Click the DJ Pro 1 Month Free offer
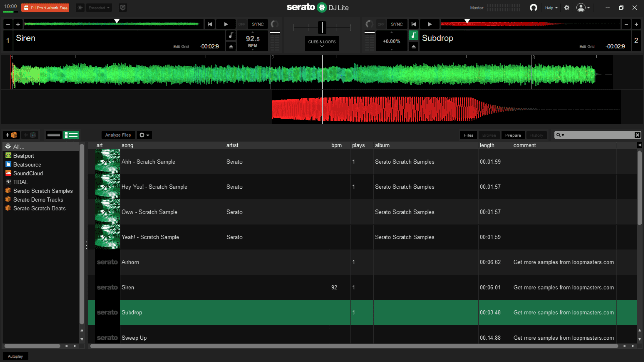Screen dimensions: 644x362 [46, 8]
